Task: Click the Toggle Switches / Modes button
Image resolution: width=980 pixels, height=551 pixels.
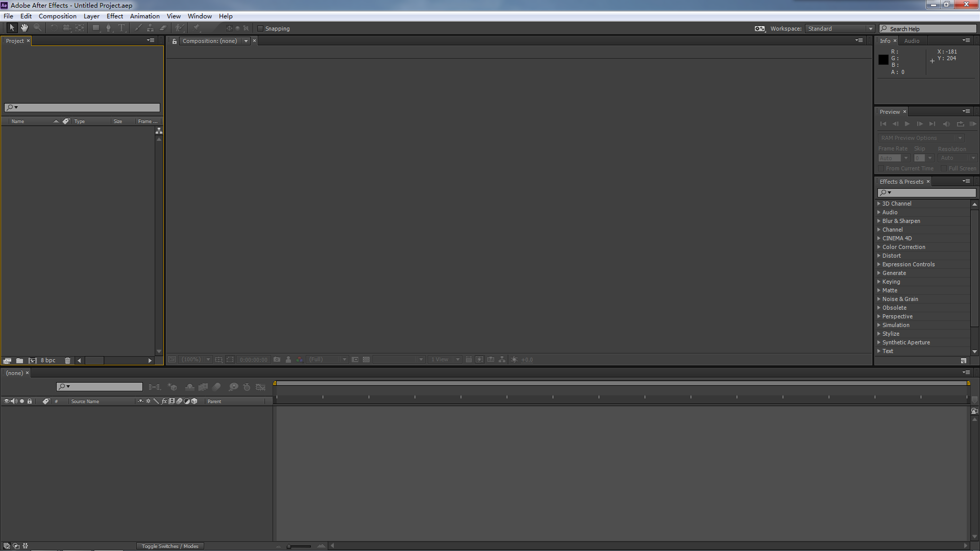Action: point(170,546)
